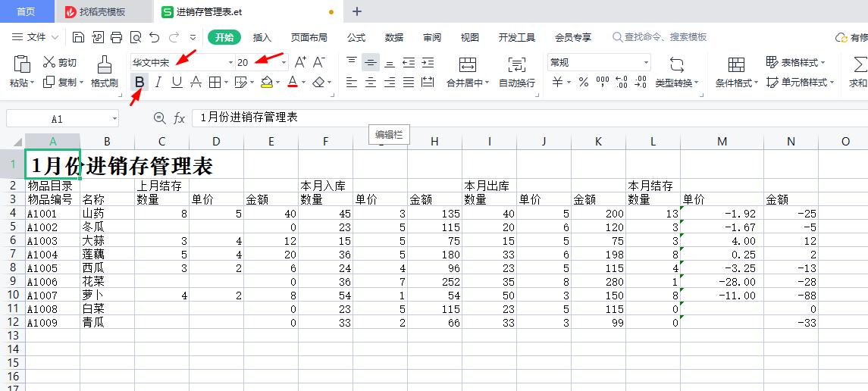Decrease font size with A- icon
This screenshot has width=868, height=391.
319,62
